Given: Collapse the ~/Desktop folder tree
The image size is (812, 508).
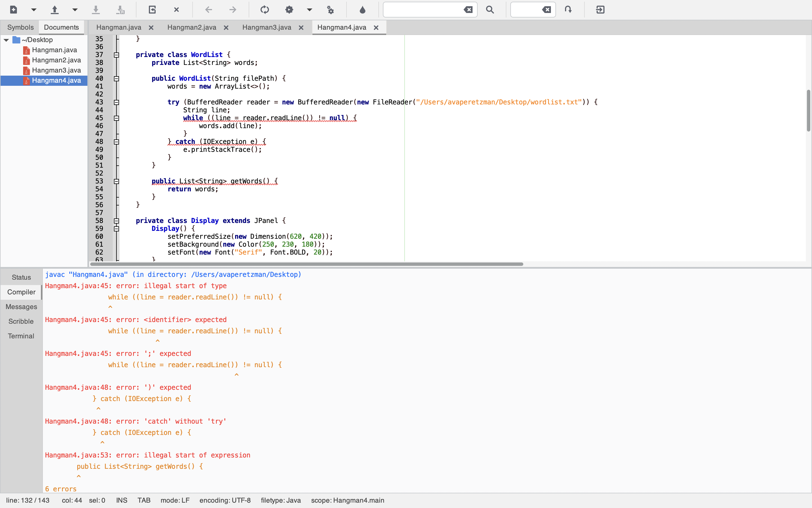Looking at the screenshot, I should tap(6, 40).
